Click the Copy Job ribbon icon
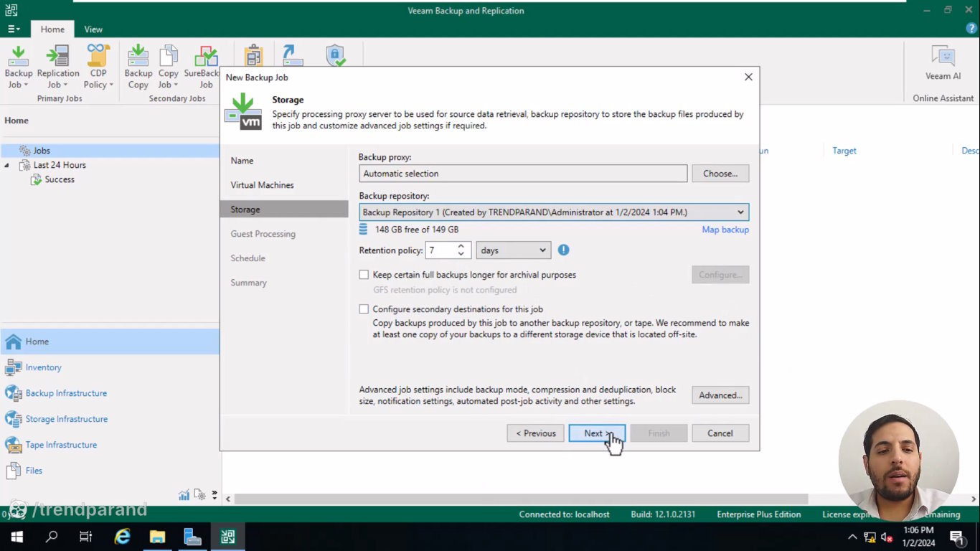The height and width of the screenshot is (551, 980). (x=169, y=67)
